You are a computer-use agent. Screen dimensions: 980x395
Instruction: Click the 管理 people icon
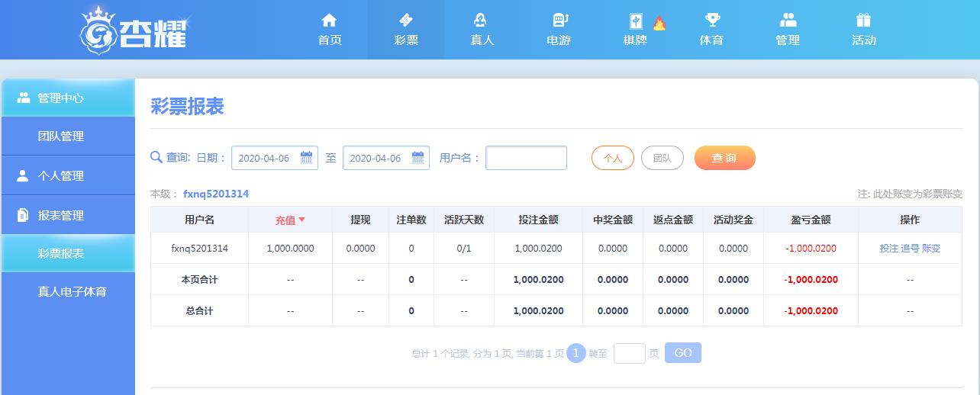click(788, 20)
